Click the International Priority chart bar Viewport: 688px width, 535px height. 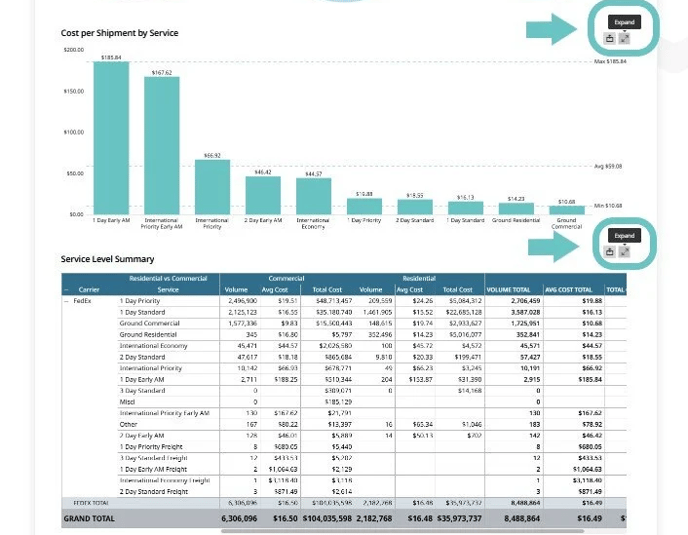(212, 185)
